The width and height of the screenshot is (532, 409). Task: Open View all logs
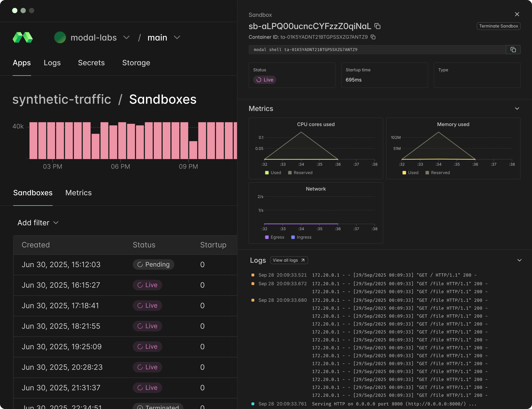click(289, 260)
